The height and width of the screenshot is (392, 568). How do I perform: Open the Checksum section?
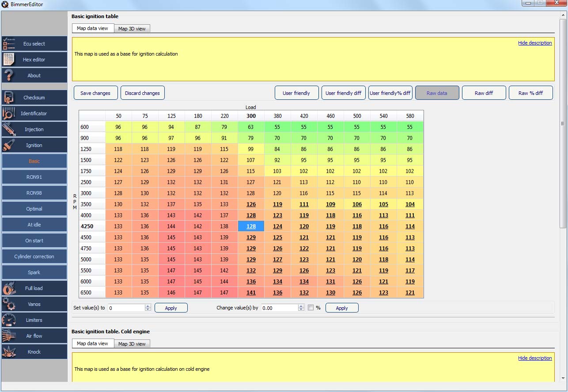click(x=34, y=98)
